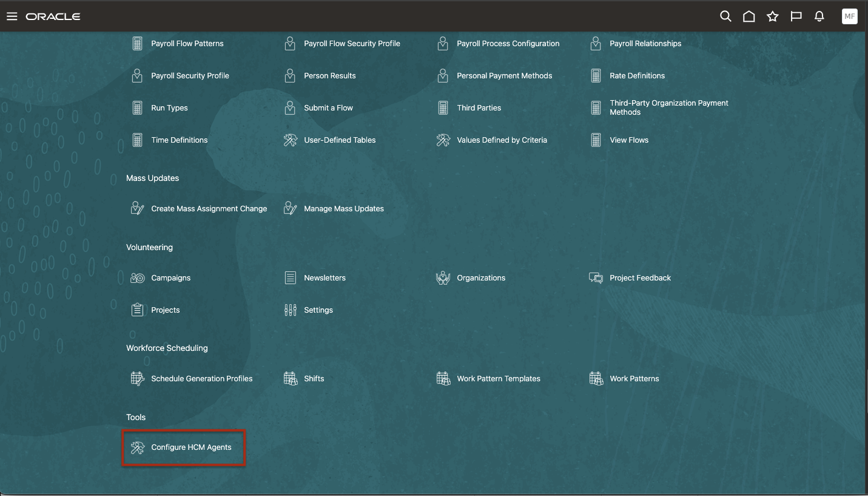The height and width of the screenshot is (496, 868).
Task: Open the Notifications bell
Action: coord(819,16)
